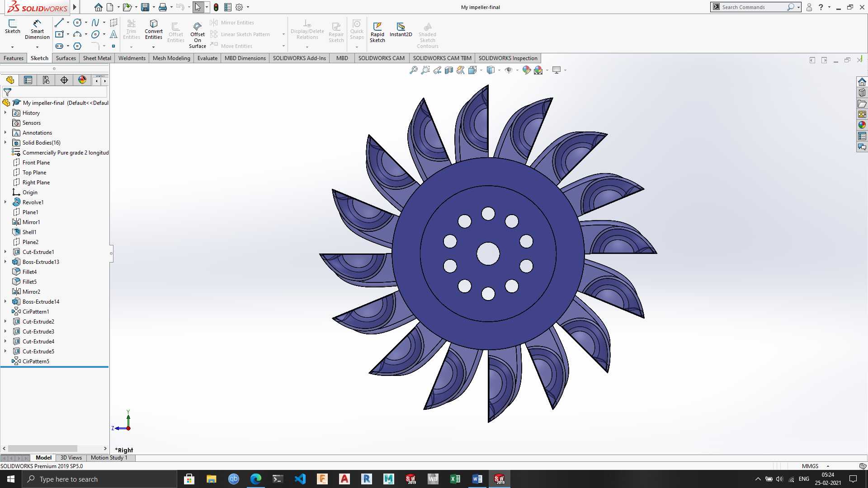
Task: Open the 3D Views tab
Action: [71, 458]
